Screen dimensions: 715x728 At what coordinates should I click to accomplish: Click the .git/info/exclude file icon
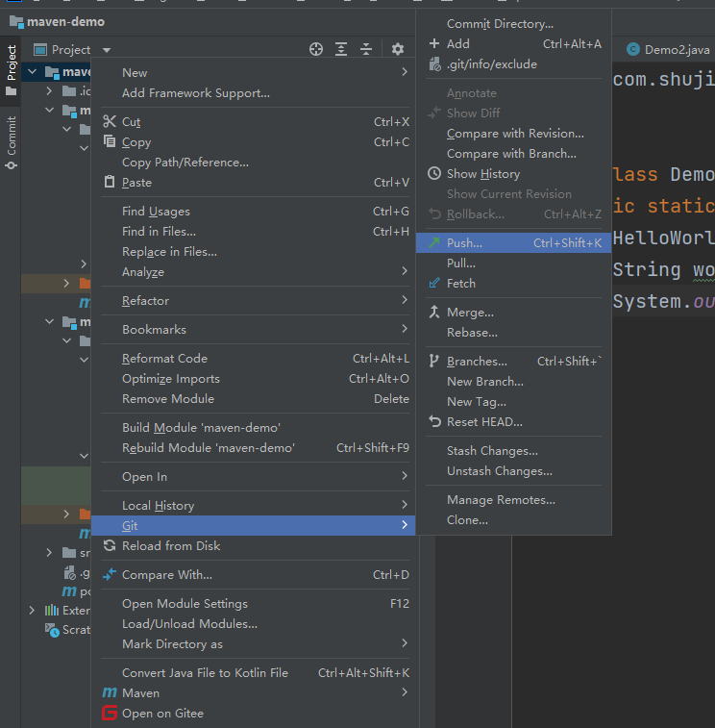pyautogui.click(x=434, y=64)
